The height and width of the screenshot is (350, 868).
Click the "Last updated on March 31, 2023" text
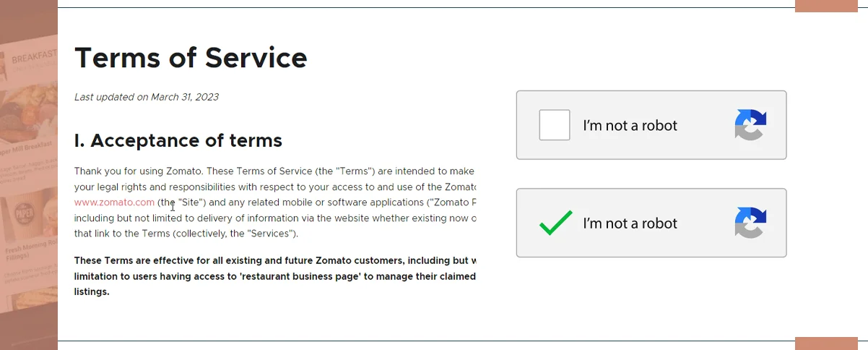(x=146, y=97)
